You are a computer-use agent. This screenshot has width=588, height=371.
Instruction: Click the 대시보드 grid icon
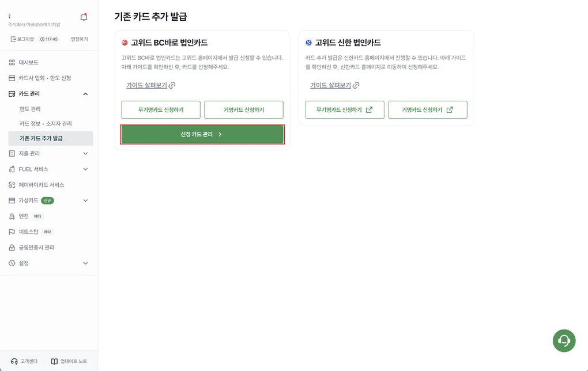click(x=12, y=63)
